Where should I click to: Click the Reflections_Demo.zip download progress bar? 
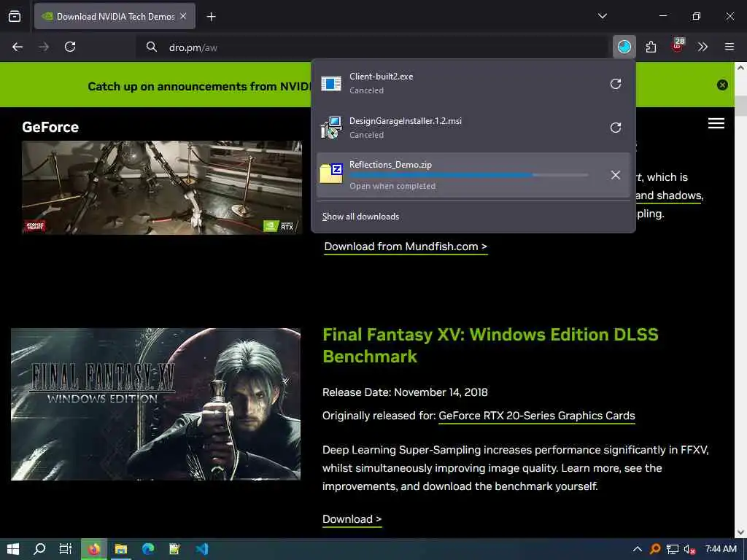(x=469, y=175)
